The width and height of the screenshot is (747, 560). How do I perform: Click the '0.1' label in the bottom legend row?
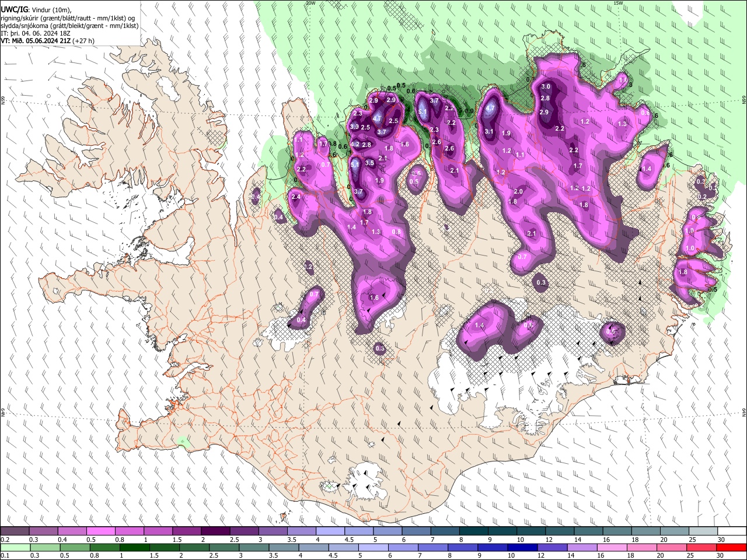[x=5, y=555]
